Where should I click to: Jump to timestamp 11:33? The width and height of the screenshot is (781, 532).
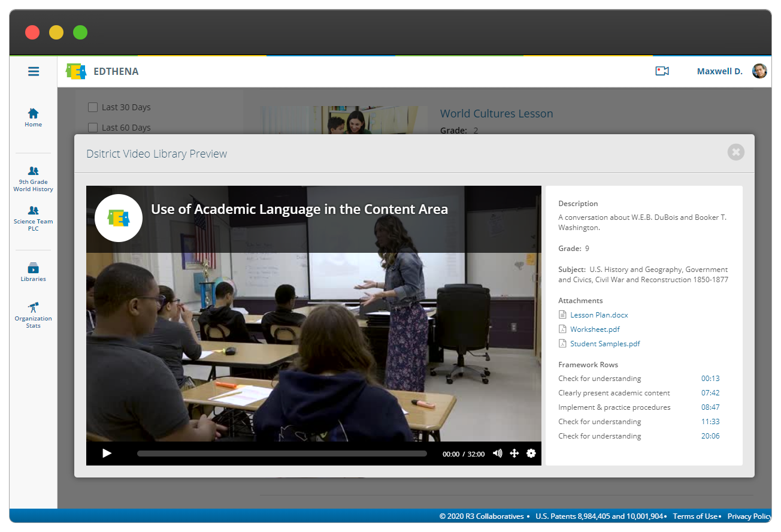tap(710, 422)
